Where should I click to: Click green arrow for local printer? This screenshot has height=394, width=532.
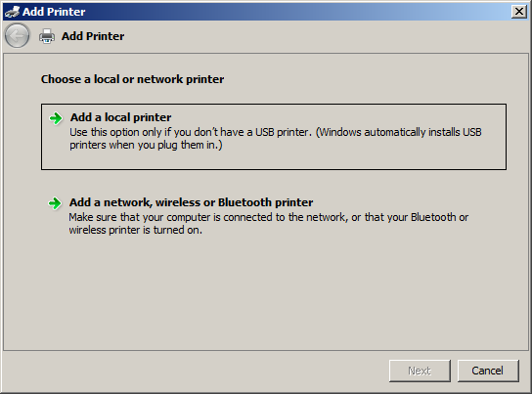click(56, 118)
